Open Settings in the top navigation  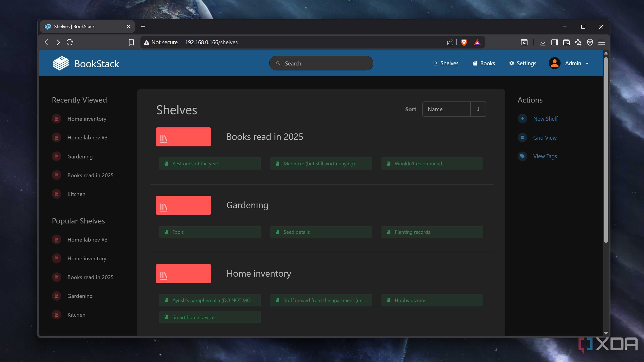pyautogui.click(x=523, y=63)
